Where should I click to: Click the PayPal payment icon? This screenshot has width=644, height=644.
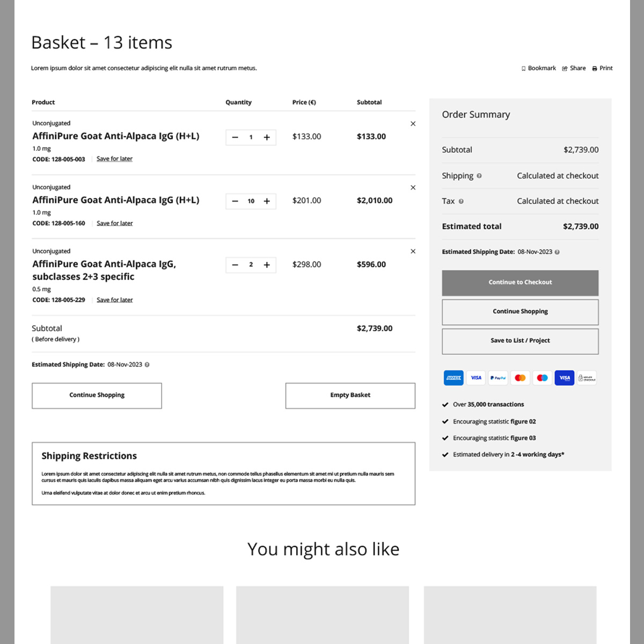coord(498,378)
